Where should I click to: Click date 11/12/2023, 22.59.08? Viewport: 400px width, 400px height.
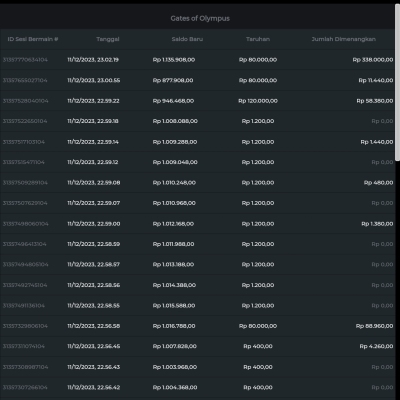[94, 183]
